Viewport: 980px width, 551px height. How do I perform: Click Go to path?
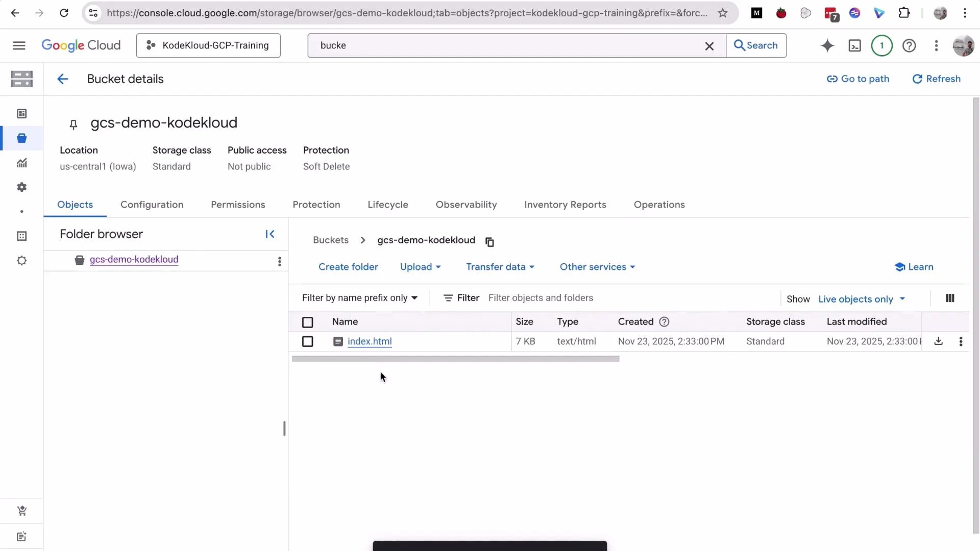coord(857,79)
